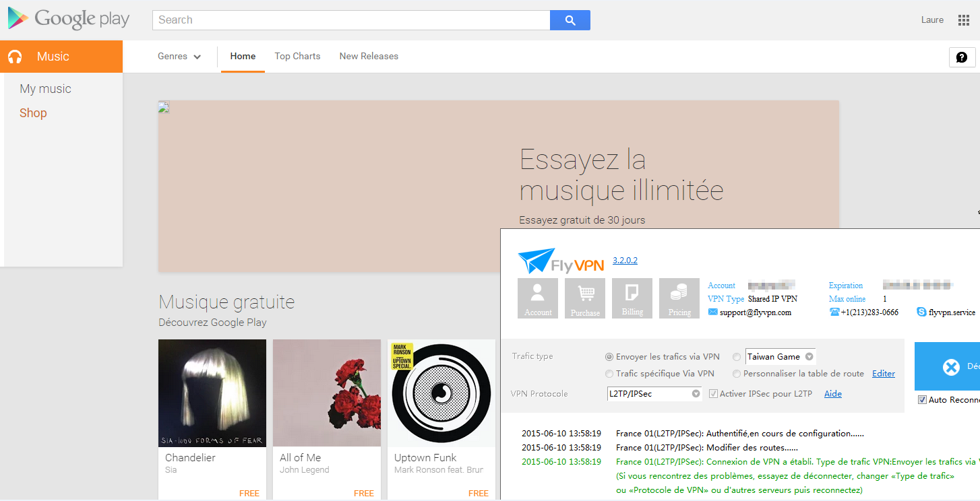Image resolution: width=980 pixels, height=501 pixels.
Task: Click the phone number +1(213)283-0666
Action: [869, 312]
